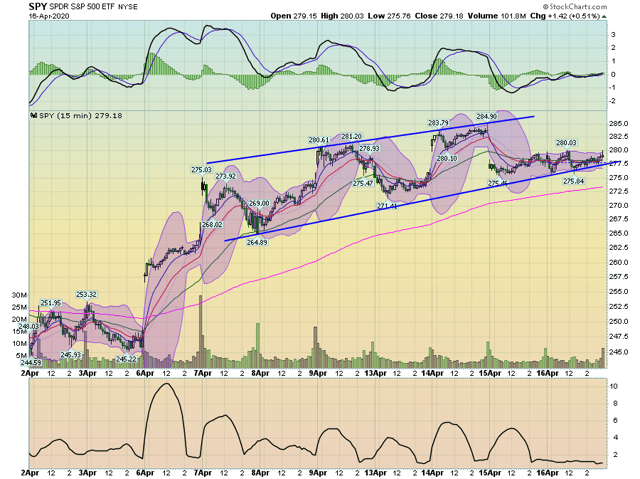Click the 275.03 price annotation
Screen dimensions: 640x479
point(202,170)
